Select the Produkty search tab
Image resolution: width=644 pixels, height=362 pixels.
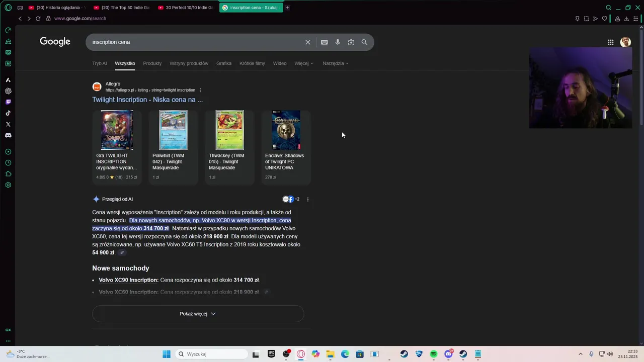coord(152,63)
